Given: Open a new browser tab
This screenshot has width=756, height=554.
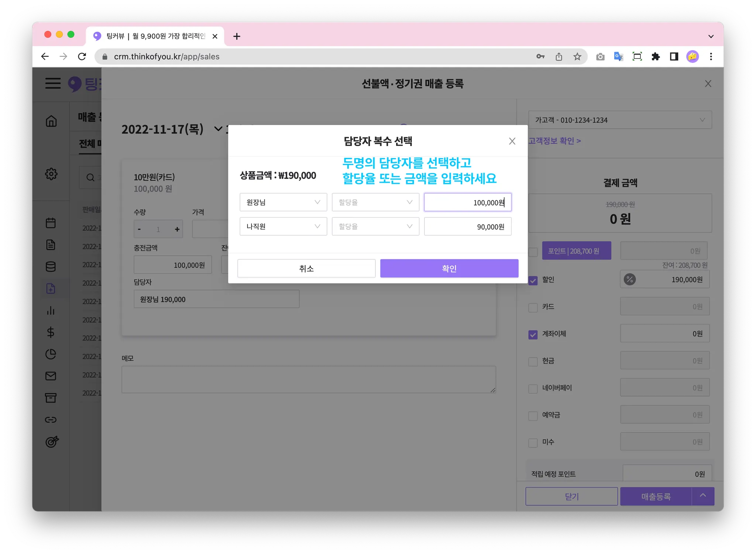Looking at the screenshot, I should [237, 36].
